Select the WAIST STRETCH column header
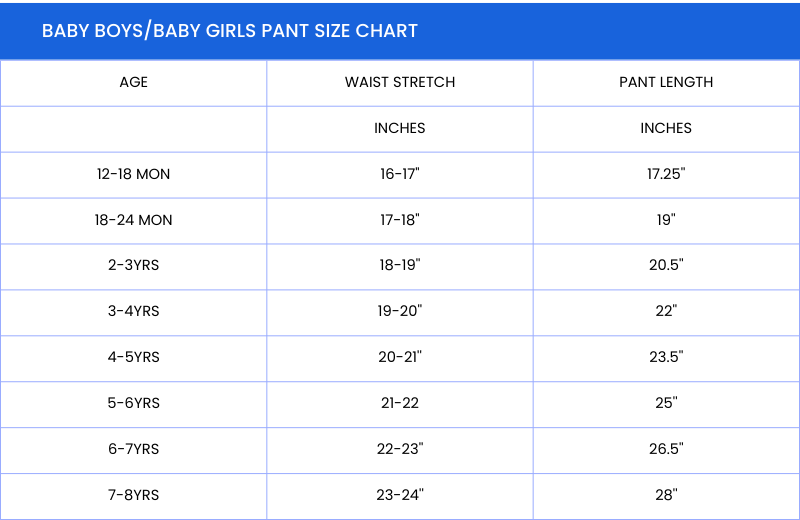This screenshot has height=520, width=800. click(x=400, y=82)
